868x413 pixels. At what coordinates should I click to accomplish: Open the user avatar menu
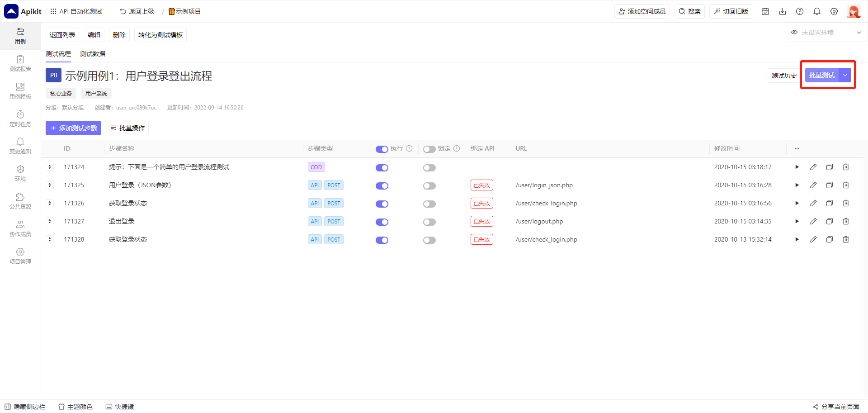(854, 11)
